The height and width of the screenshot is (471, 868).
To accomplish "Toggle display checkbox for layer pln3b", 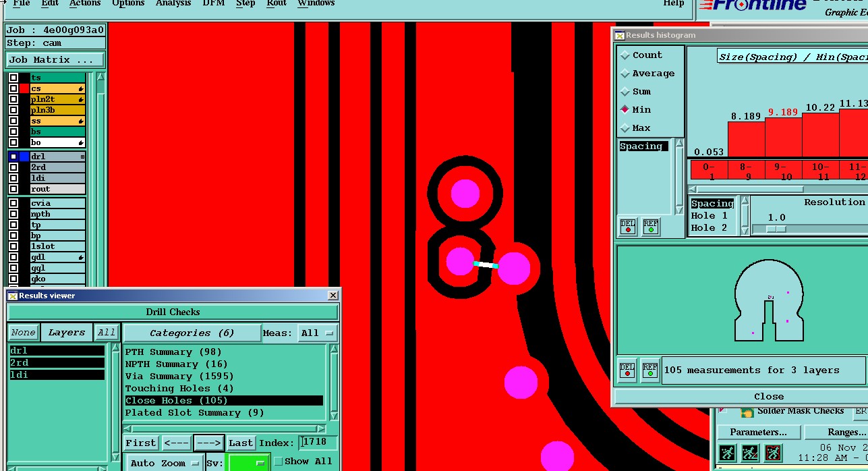I will 13,110.
